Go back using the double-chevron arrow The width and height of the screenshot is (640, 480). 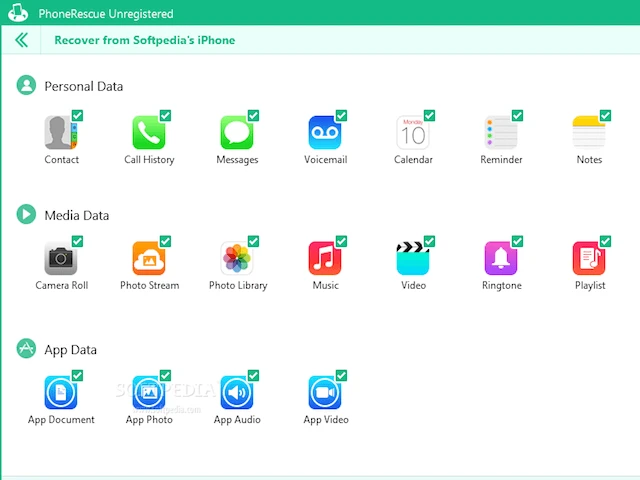tap(21, 40)
